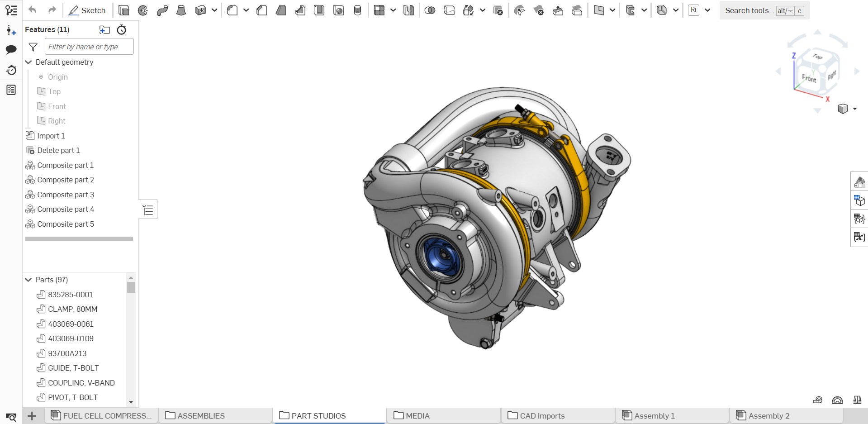Select the Hole tool
This screenshot has height=424, width=868.
338,10
